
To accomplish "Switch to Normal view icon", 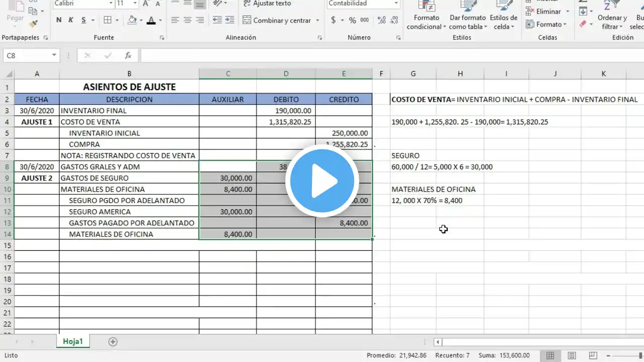I will (550, 355).
